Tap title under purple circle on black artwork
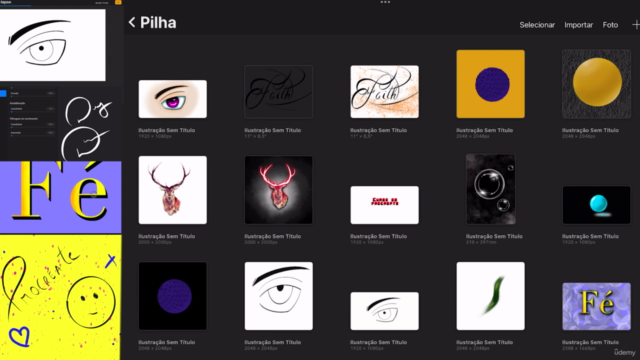 pyautogui.click(x=167, y=342)
